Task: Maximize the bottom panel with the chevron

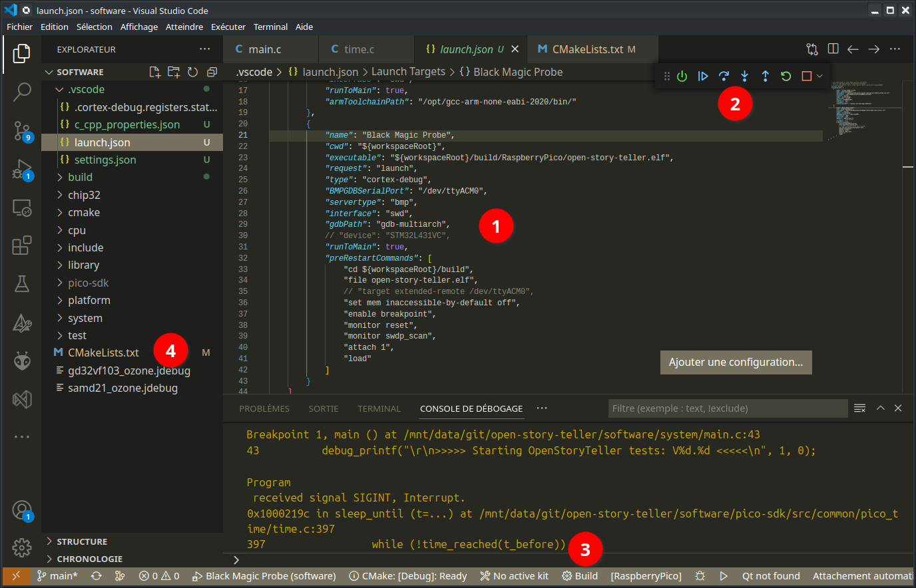Action: click(880, 408)
